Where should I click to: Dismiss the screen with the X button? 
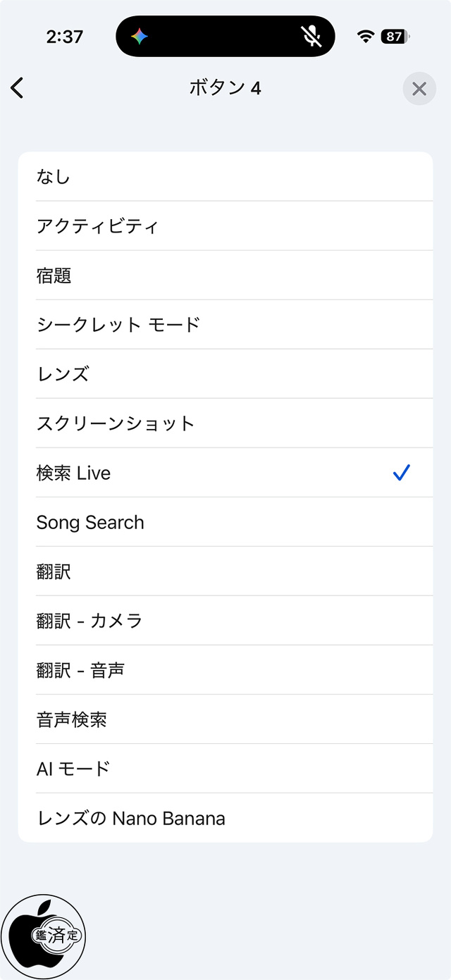pyautogui.click(x=419, y=89)
